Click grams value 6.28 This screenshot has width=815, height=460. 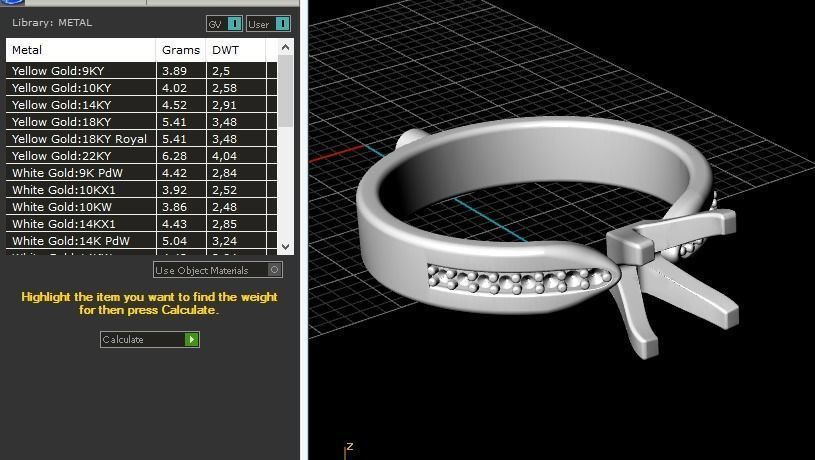pyautogui.click(x=174, y=156)
